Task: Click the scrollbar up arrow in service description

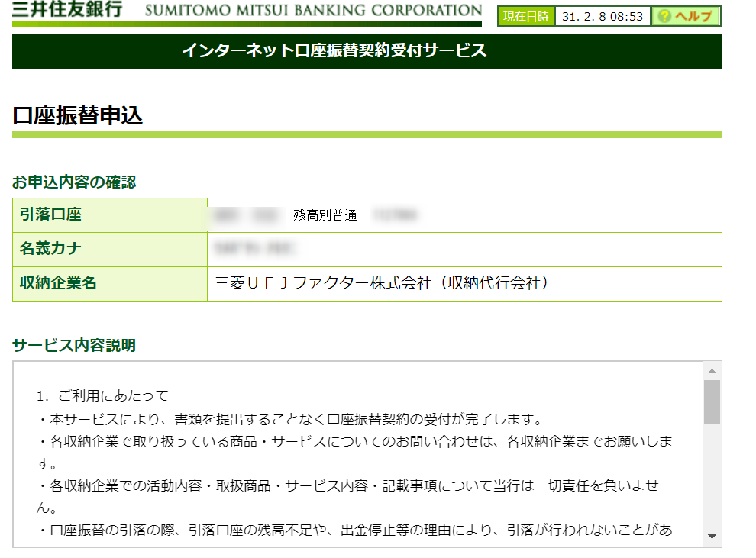Action: tap(712, 371)
